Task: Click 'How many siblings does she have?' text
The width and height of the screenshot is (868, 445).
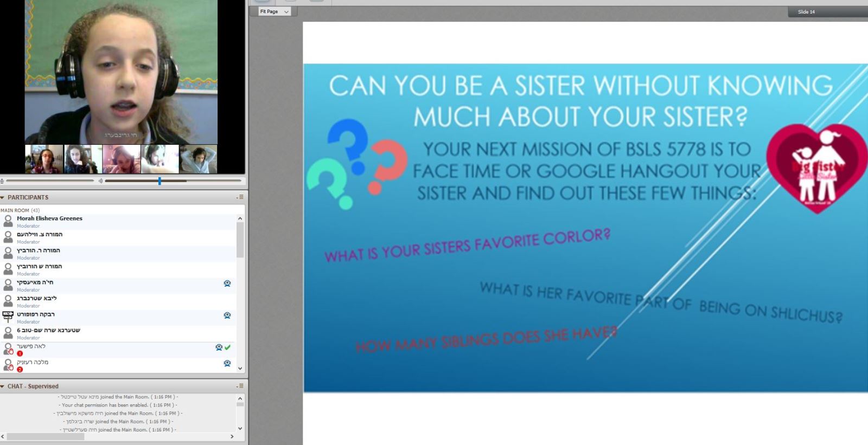Action: (487, 339)
